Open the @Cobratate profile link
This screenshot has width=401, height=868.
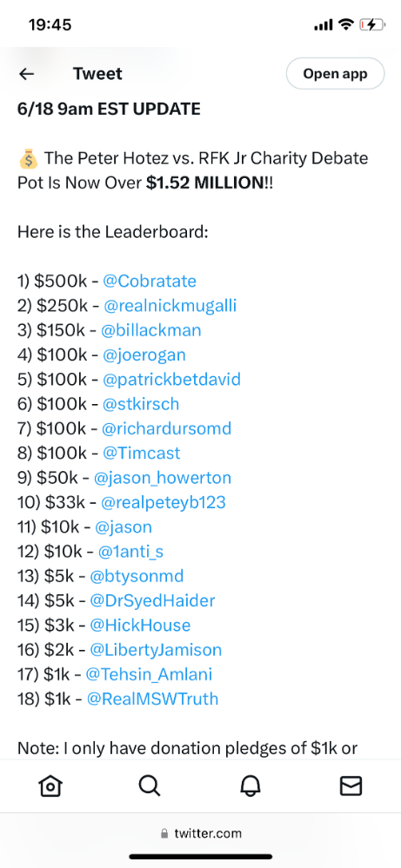pos(150,282)
